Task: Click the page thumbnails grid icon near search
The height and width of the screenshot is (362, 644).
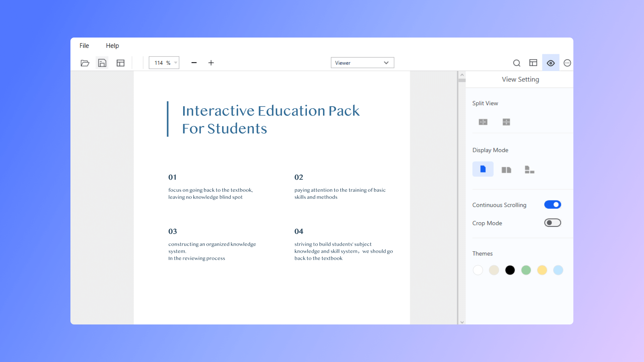Action: coord(533,63)
